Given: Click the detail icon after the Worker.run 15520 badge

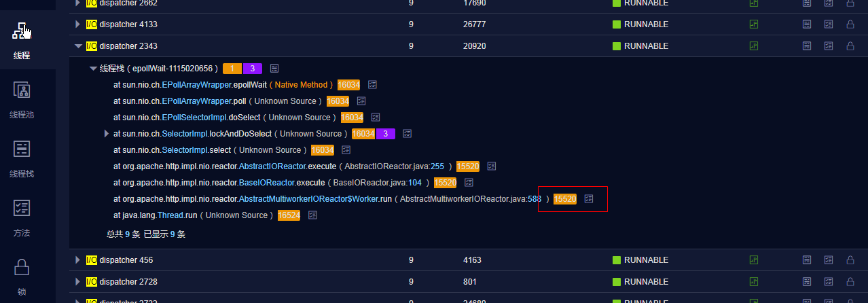Looking at the screenshot, I should click(589, 199).
